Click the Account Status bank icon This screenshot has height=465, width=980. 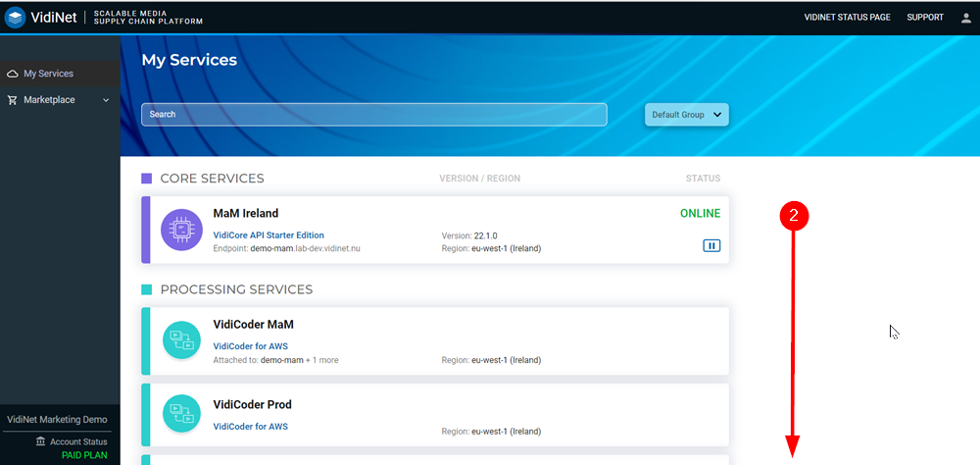point(40,441)
